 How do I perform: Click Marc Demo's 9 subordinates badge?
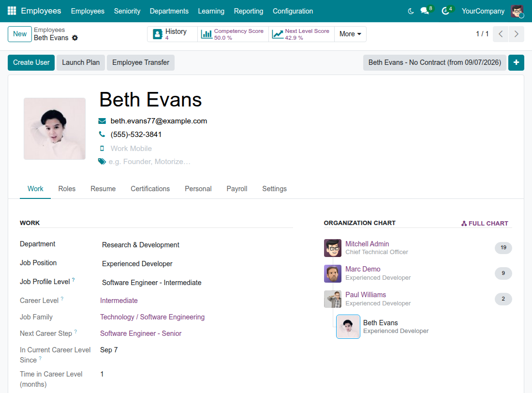point(503,273)
